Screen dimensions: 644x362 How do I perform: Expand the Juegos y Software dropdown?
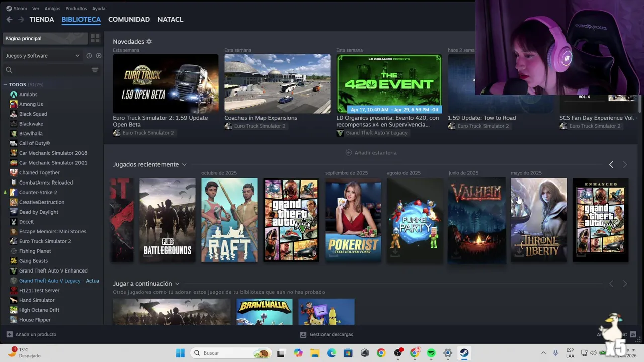pyautogui.click(x=43, y=56)
